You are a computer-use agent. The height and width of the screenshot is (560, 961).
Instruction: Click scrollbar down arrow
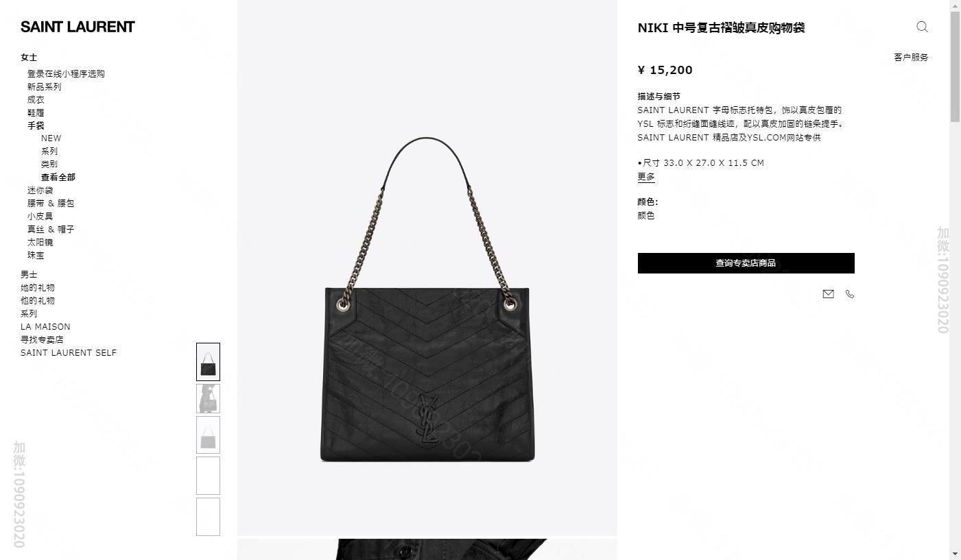(x=955, y=554)
